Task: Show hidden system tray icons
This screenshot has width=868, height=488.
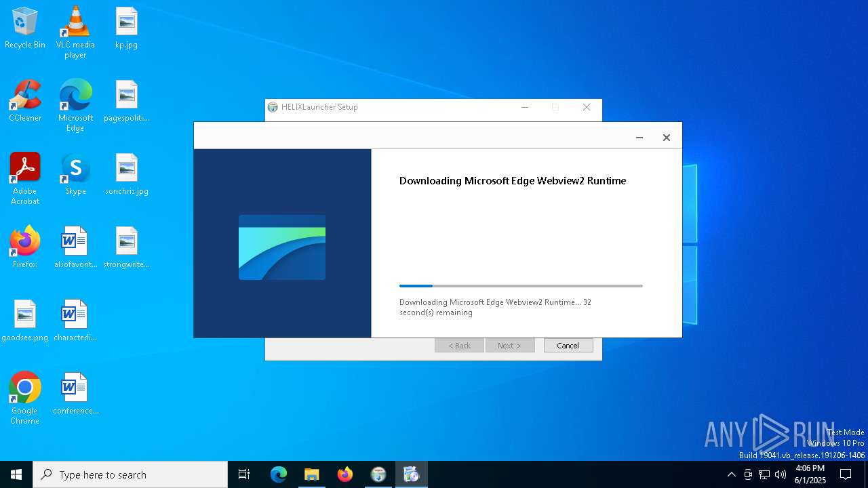Action: coord(731,474)
